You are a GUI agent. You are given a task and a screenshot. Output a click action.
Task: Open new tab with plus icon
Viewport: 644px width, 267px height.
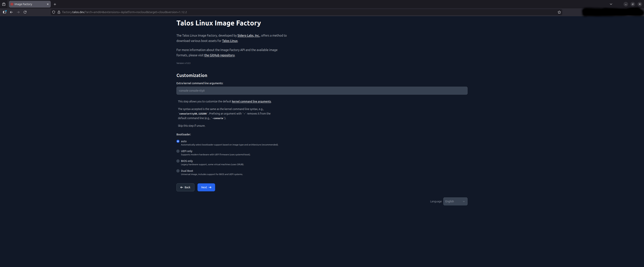(55, 4)
